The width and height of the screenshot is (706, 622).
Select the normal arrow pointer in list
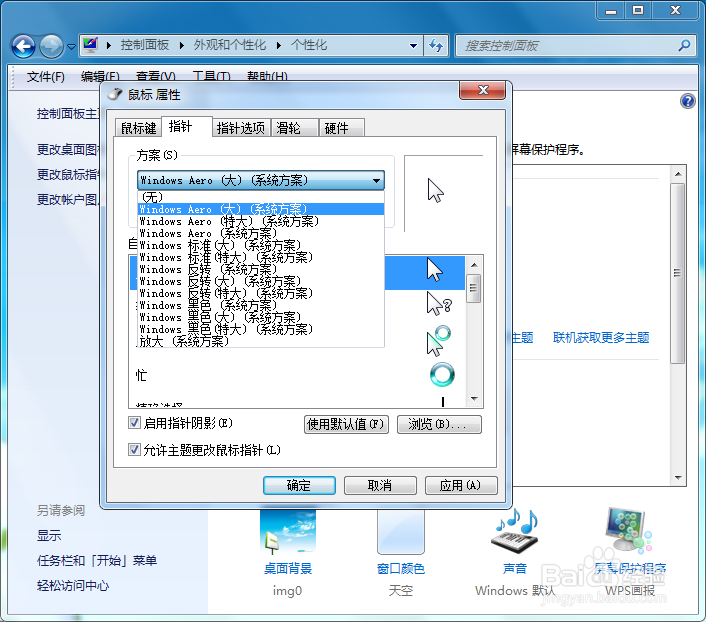(x=434, y=269)
